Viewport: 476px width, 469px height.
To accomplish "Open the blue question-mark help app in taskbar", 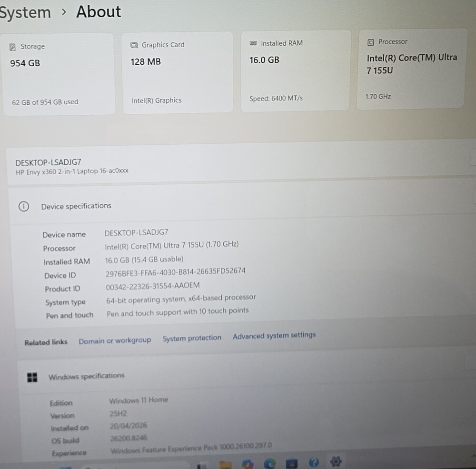I will click(x=314, y=462).
